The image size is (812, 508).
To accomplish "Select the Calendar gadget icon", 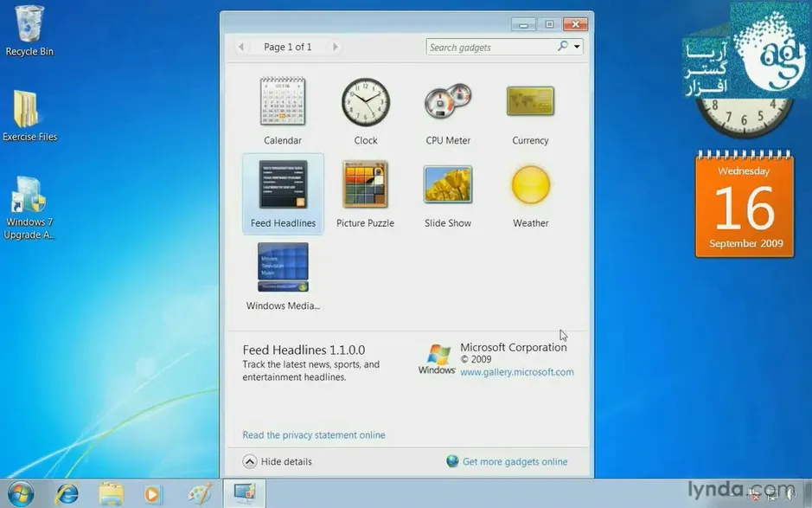I will point(283,101).
